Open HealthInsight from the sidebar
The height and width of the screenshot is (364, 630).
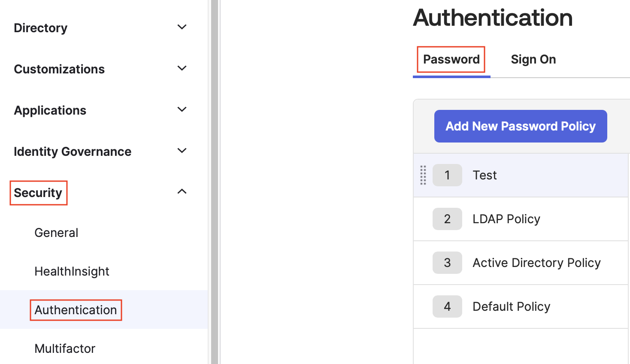click(x=72, y=271)
